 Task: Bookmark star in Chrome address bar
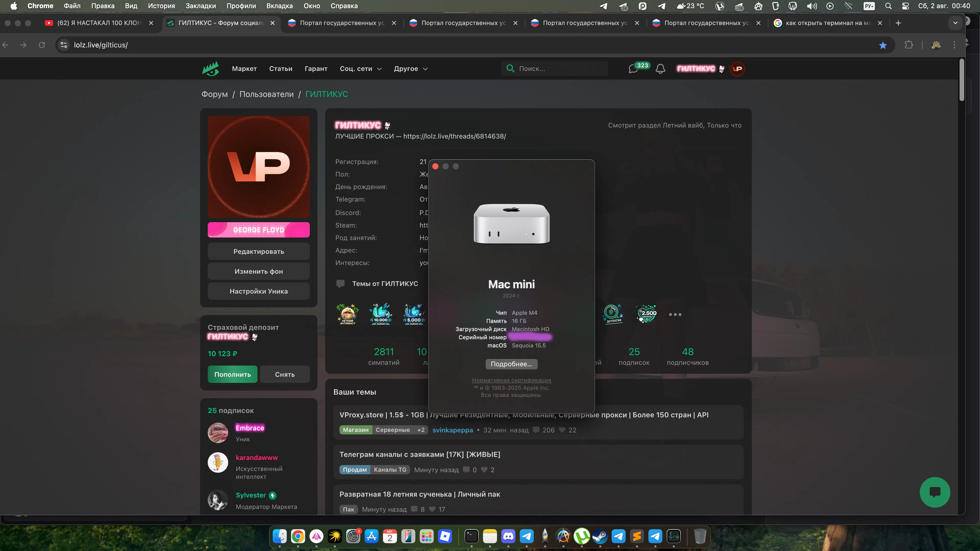883,45
